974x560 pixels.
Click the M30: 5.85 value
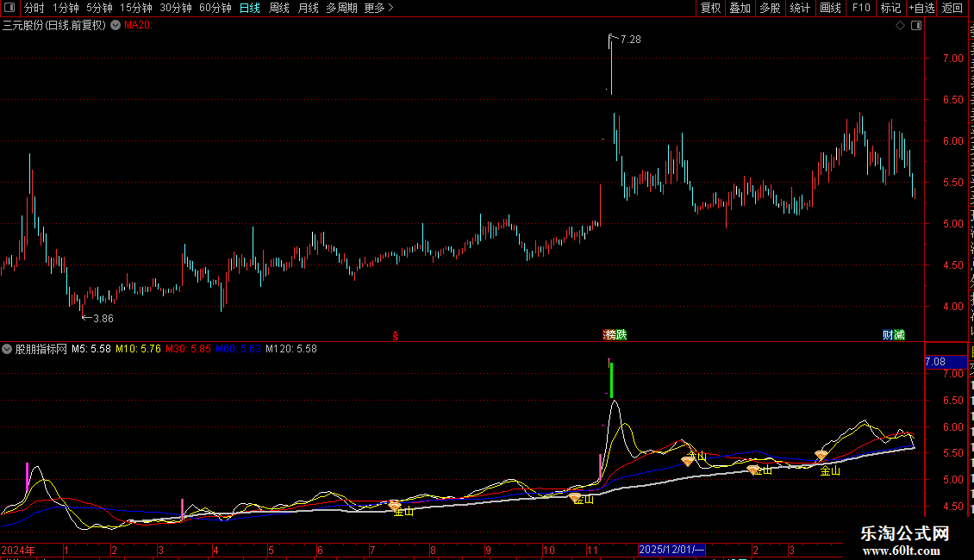(188, 349)
